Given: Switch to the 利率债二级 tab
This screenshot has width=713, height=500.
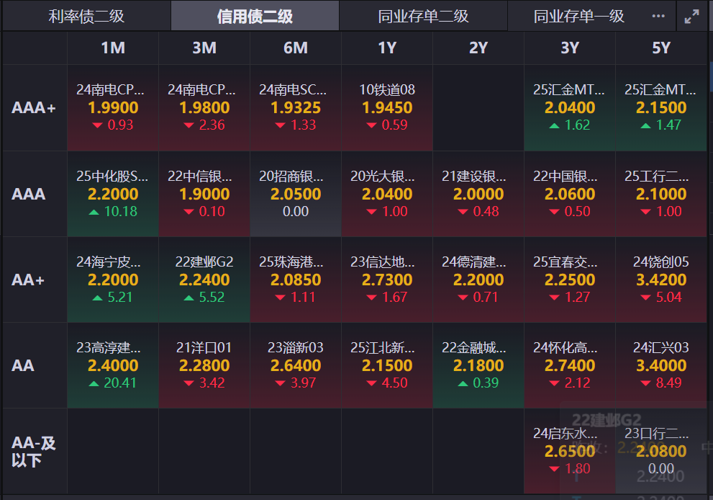Looking at the screenshot, I should point(85,16).
